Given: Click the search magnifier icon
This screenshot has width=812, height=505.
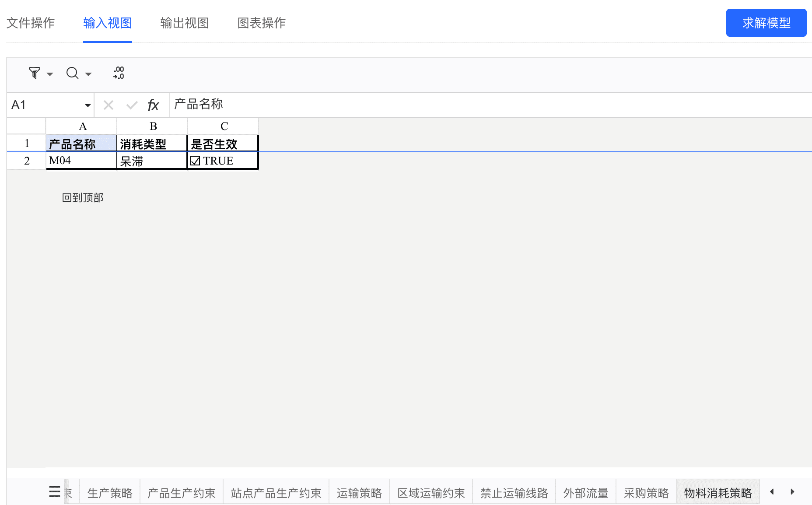Looking at the screenshot, I should point(72,73).
